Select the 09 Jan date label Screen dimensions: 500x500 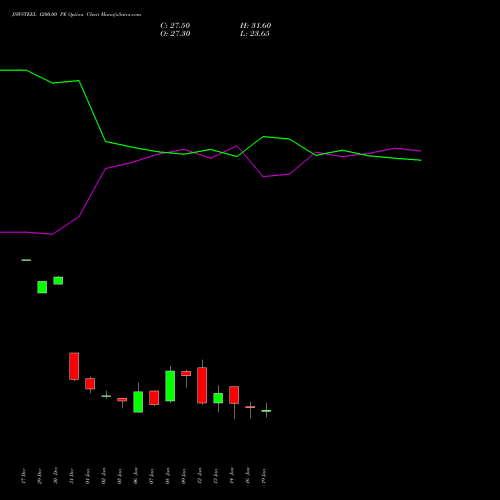184,476
